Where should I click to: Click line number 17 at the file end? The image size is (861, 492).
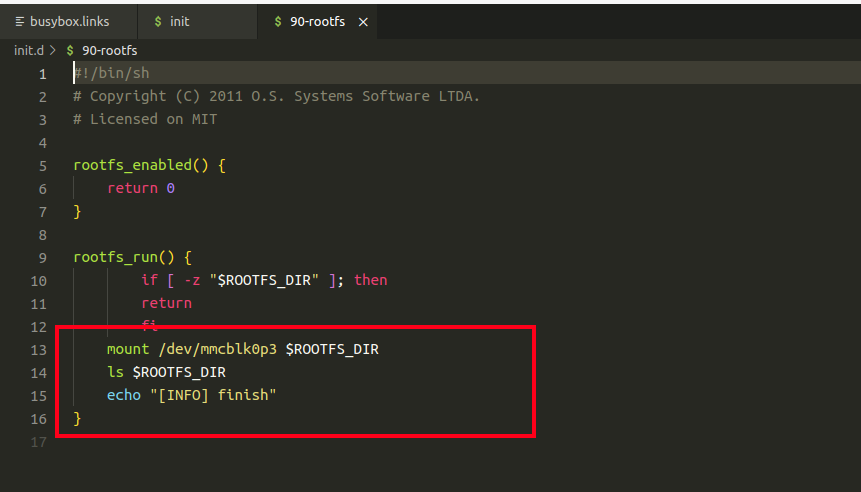click(39, 441)
